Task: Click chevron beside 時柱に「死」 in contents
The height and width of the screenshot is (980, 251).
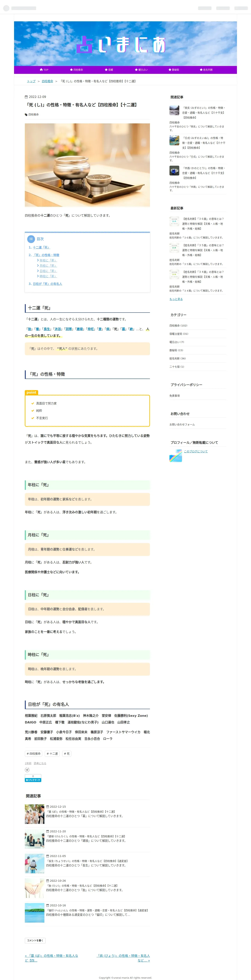Action: pos(38,277)
